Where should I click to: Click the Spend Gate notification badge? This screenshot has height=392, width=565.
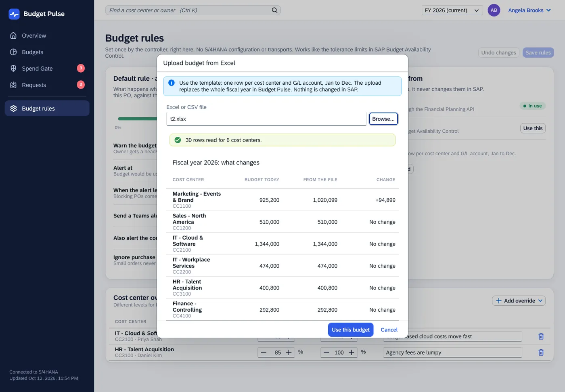tap(81, 68)
